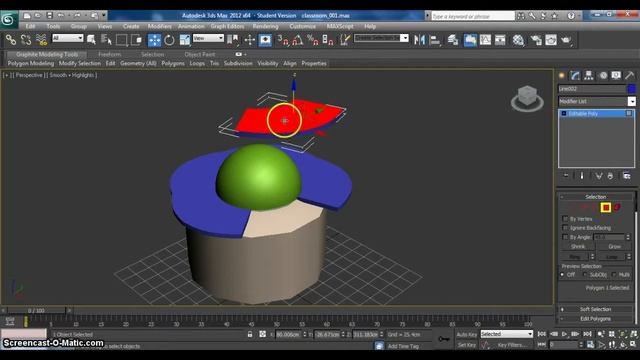Open Select by Name dialog
Viewport: 640px width, 360px height.
pyautogui.click(x=106, y=40)
